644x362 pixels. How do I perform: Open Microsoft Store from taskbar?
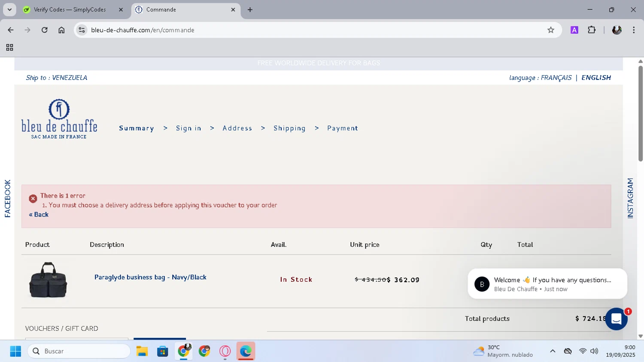pos(163,351)
